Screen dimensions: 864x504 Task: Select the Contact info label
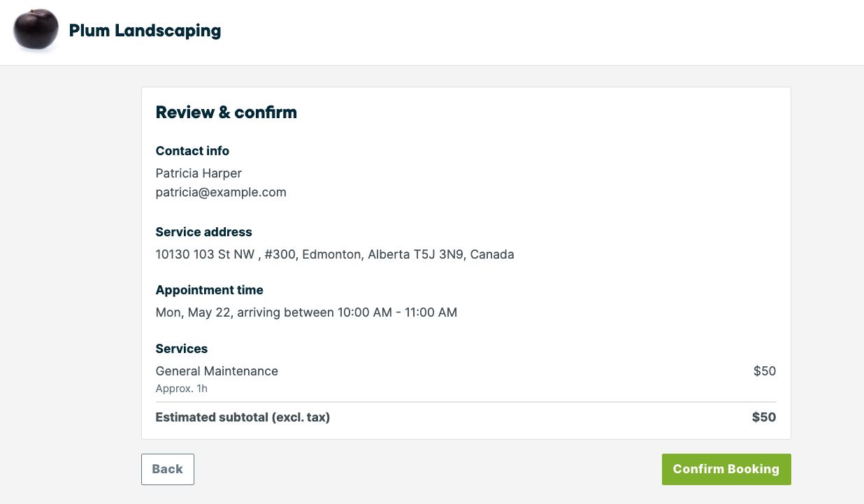192,151
